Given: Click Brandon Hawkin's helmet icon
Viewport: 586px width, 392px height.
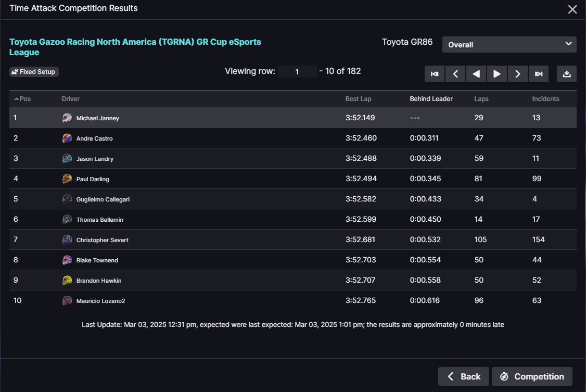Looking at the screenshot, I should click(67, 280).
